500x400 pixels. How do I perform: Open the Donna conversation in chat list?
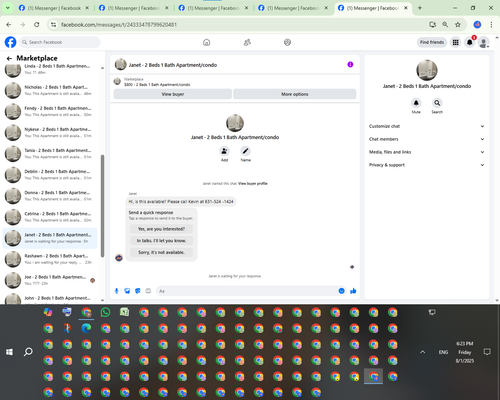click(x=50, y=196)
